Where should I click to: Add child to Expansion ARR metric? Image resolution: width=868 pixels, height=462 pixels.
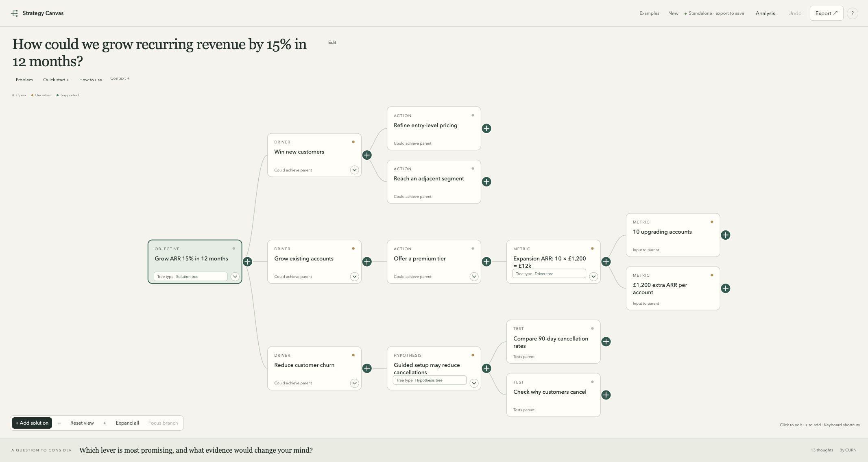click(x=606, y=262)
